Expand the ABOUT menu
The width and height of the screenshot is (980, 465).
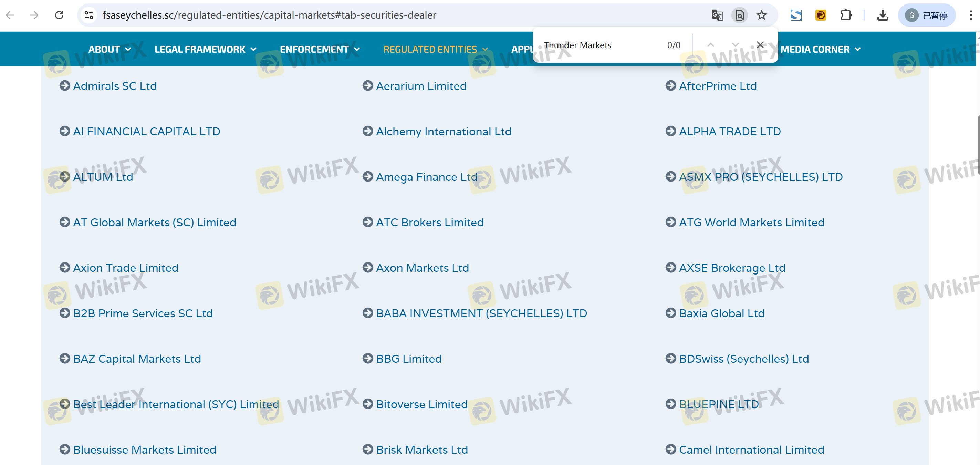click(x=110, y=50)
